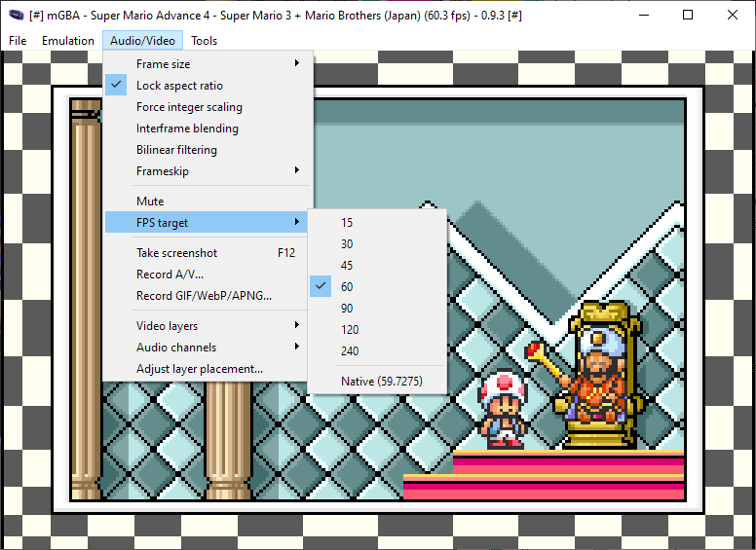This screenshot has height=550, width=756.
Task: Set FPS target to 90
Action: click(x=377, y=309)
